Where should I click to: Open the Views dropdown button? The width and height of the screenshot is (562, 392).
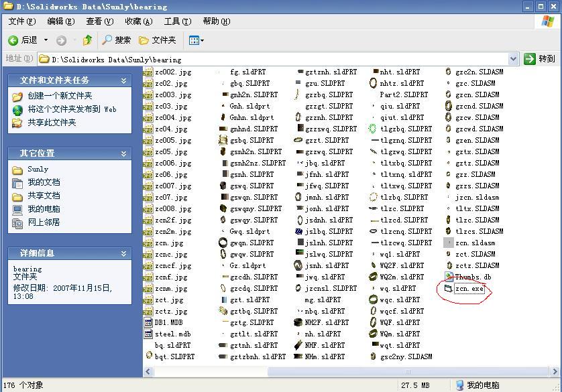196,40
